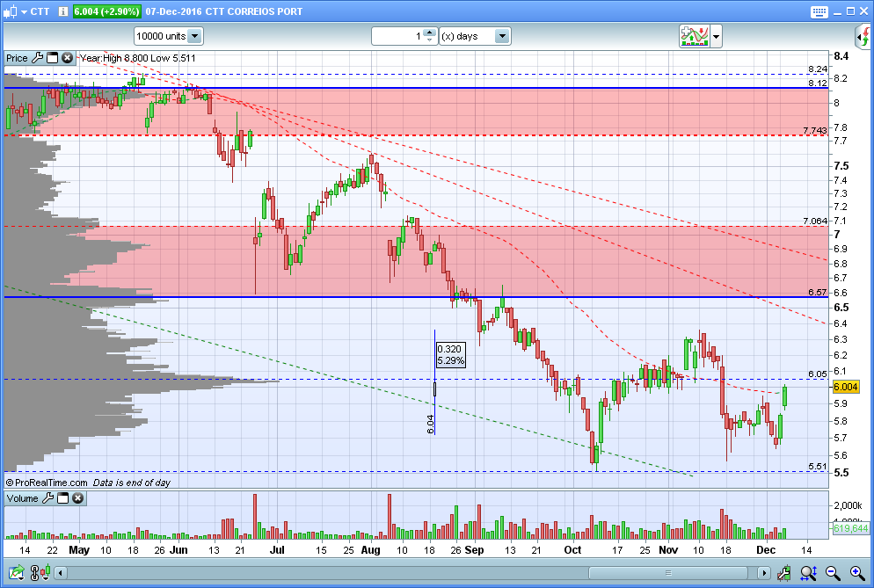The height and width of the screenshot is (588, 874).
Task: Click the CTT ticker label in title bar
Action: point(40,11)
